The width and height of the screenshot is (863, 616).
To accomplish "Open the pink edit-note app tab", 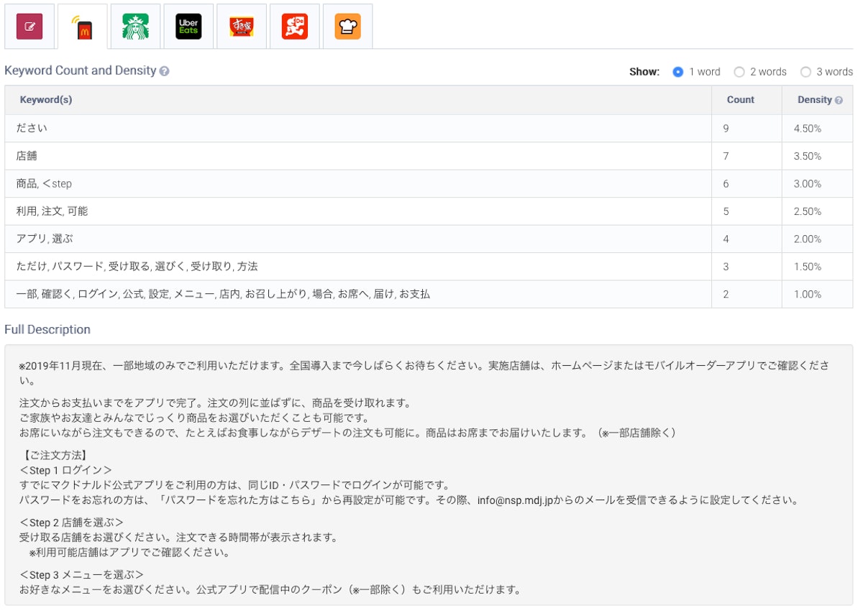I will tap(29, 27).
